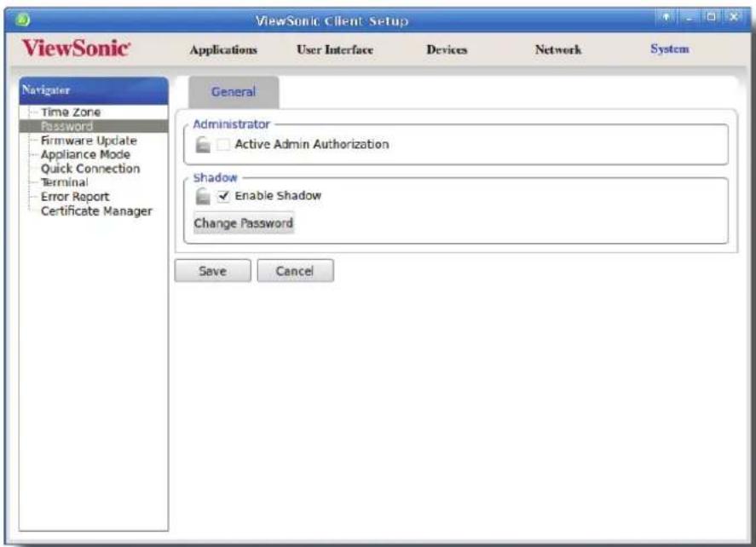Viewport: 756px width, 547px height.
Task: Enable Active Admin Authorization checkbox
Action: pyautogui.click(x=223, y=145)
